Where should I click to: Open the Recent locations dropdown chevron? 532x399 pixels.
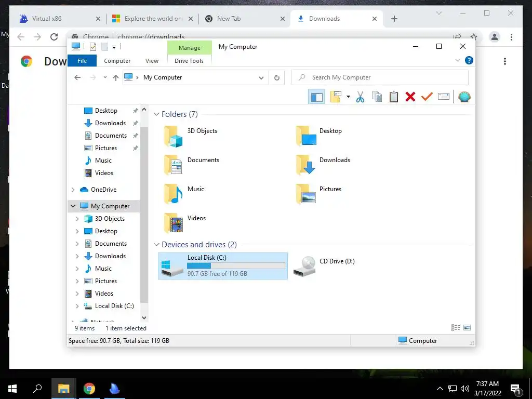105,78
